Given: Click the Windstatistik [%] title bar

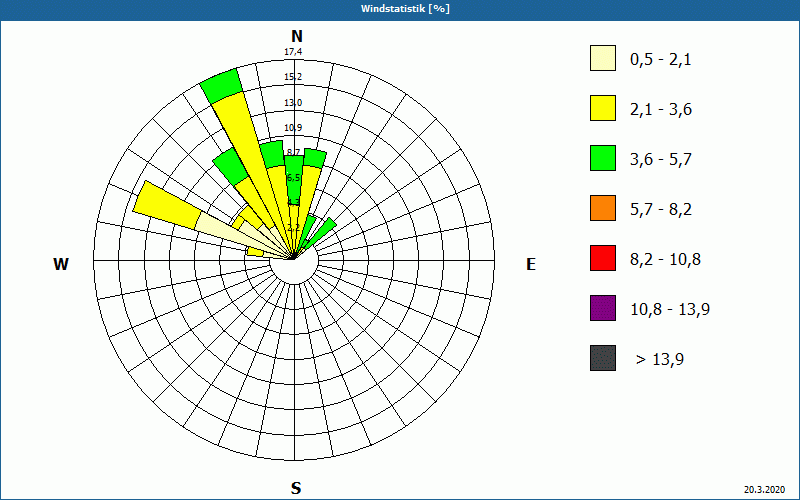Looking at the screenshot, I should [400, 9].
